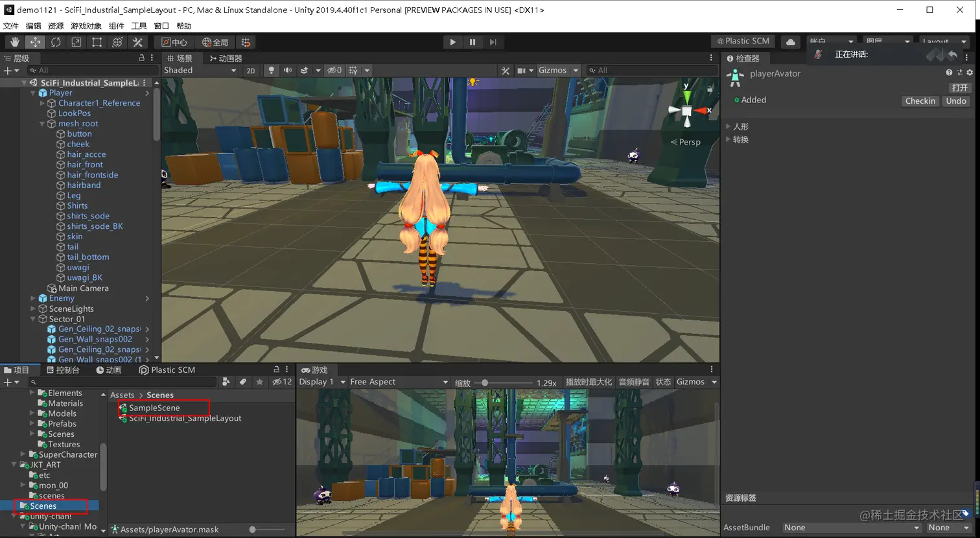Toggle 2D mode in the Scene view
980x538 pixels.
pyautogui.click(x=251, y=71)
